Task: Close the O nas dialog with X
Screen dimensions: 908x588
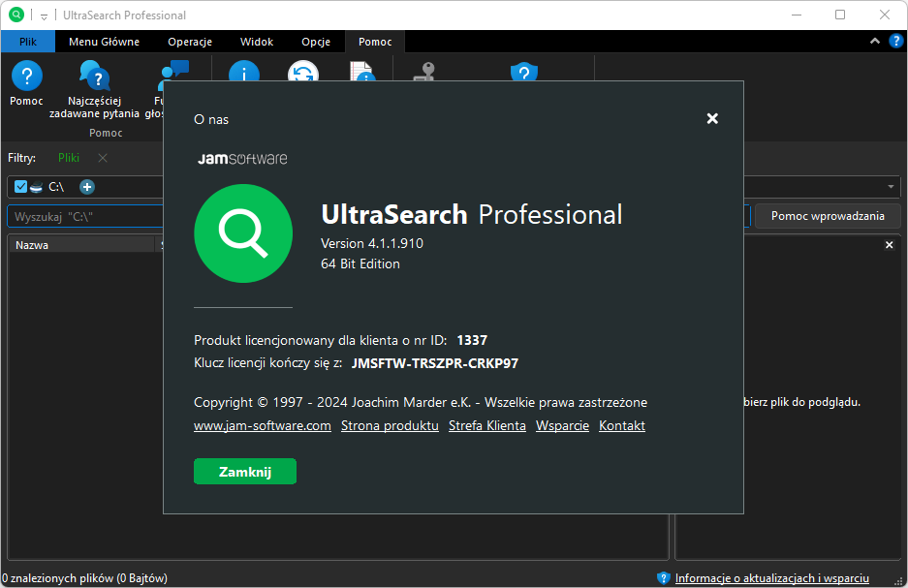Action: coord(712,118)
